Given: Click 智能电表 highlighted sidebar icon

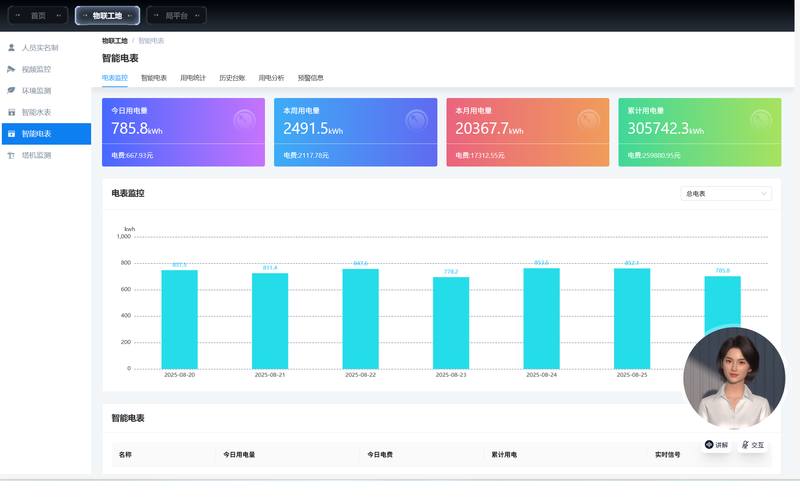Looking at the screenshot, I should click(x=11, y=134).
